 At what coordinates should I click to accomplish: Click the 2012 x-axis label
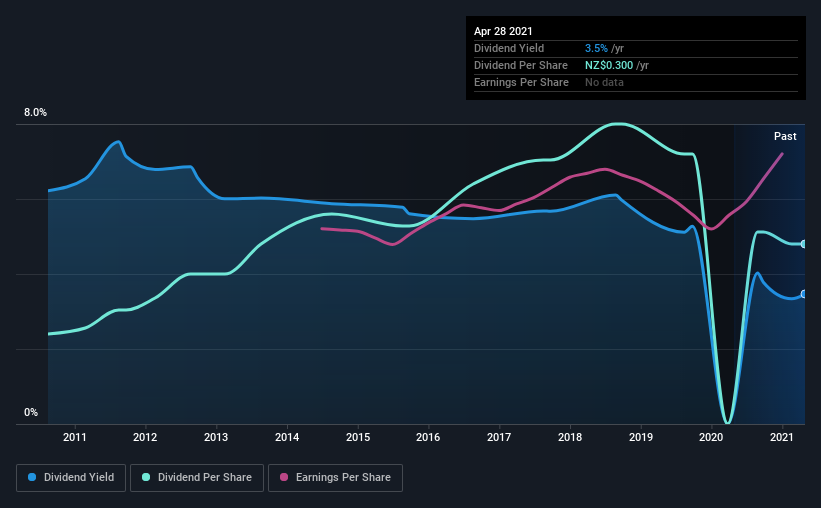[145, 437]
